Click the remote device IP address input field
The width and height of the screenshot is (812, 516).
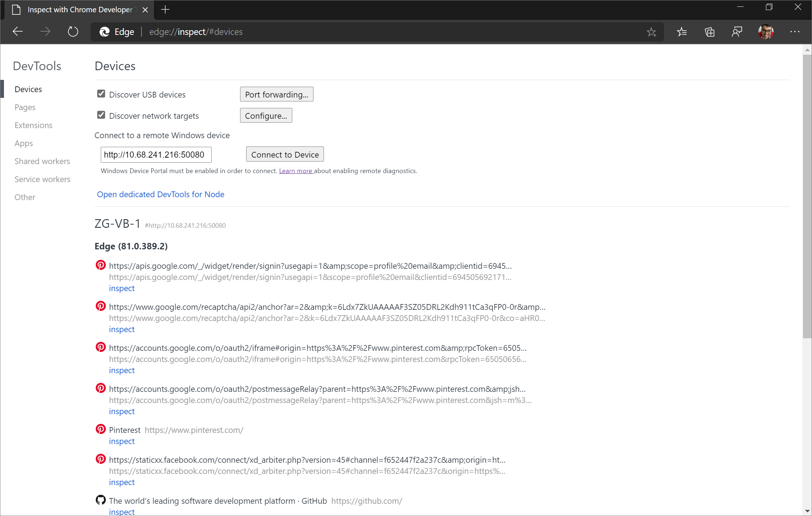coord(156,154)
